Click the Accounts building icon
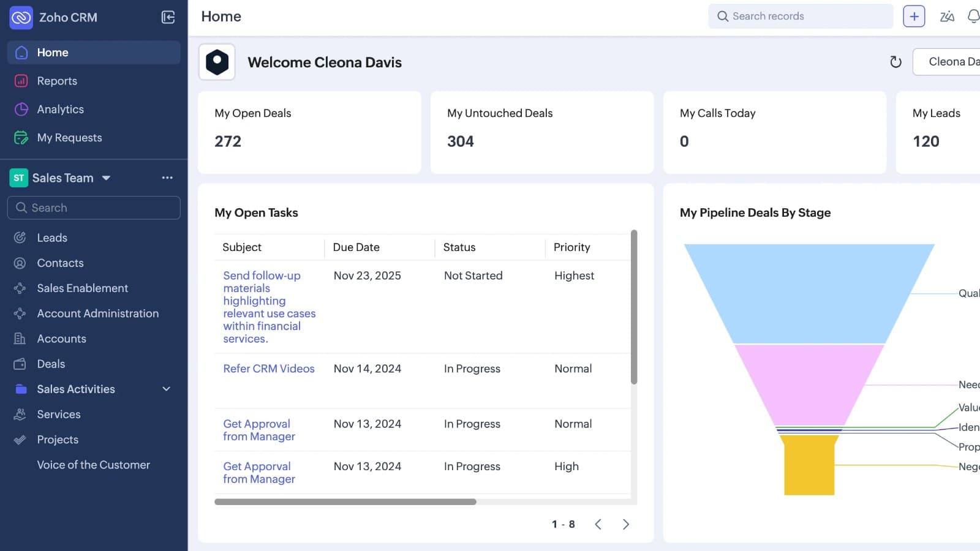This screenshot has width=980, height=551. [x=20, y=339]
